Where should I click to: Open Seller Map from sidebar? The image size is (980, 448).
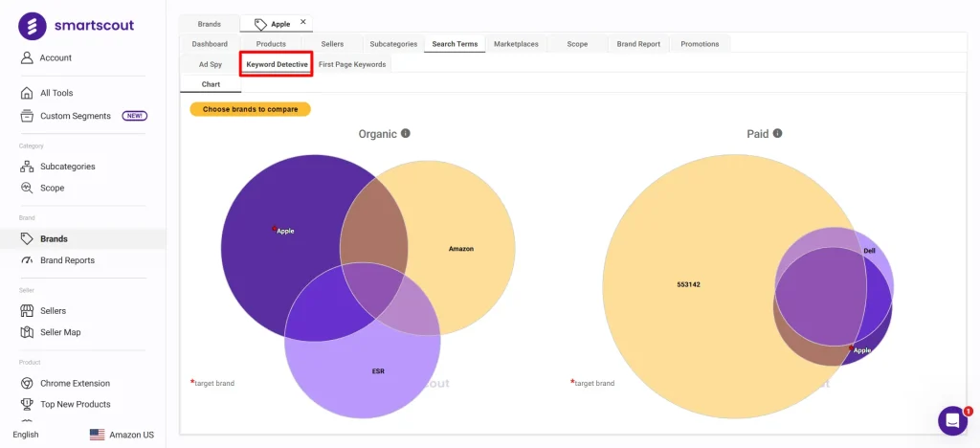click(60, 332)
